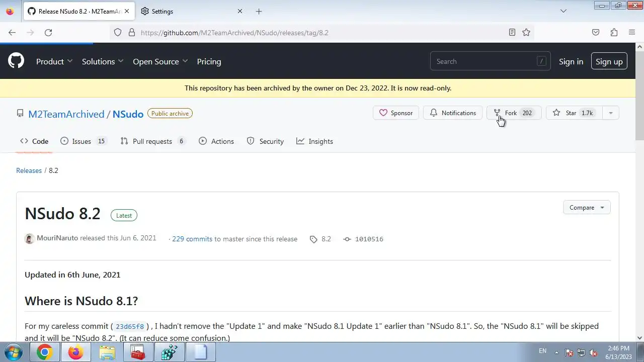Screen dimensions: 644x362
Task: Switch to the Pull requests tab
Action: [x=153, y=141]
